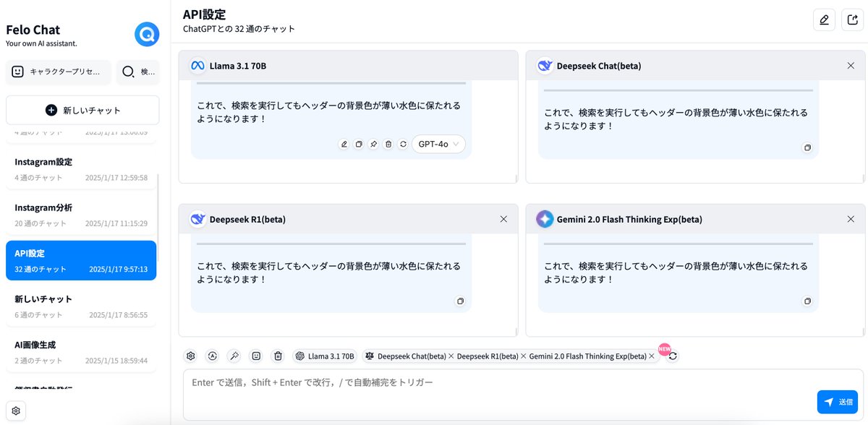The height and width of the screenshot is (425, 868).
Task: Open the GPT-4o model dropdown
Action: tap(438, 145)
